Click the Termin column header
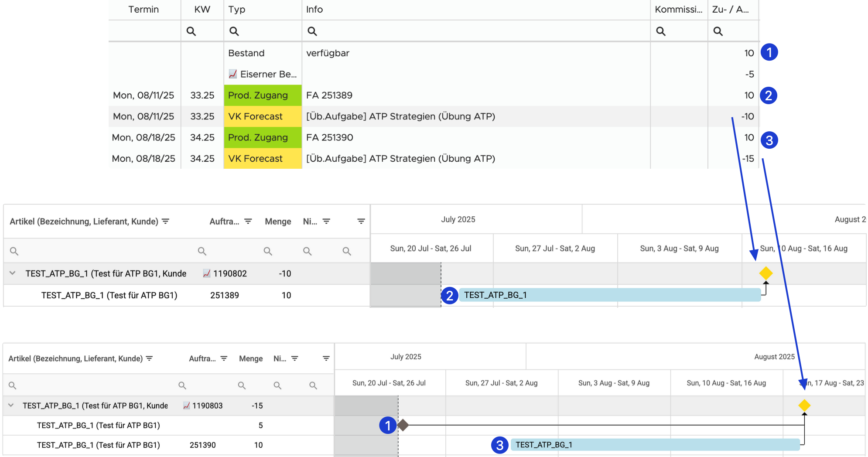Screen dimensions: 868x457 click(x=144, y=10)
